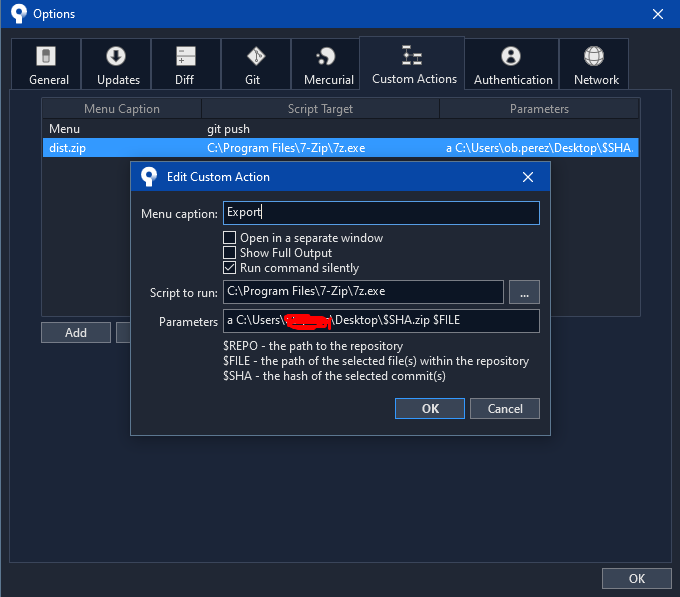
Task: Click the Mercurial logo icon
Action: pos(326,56)
